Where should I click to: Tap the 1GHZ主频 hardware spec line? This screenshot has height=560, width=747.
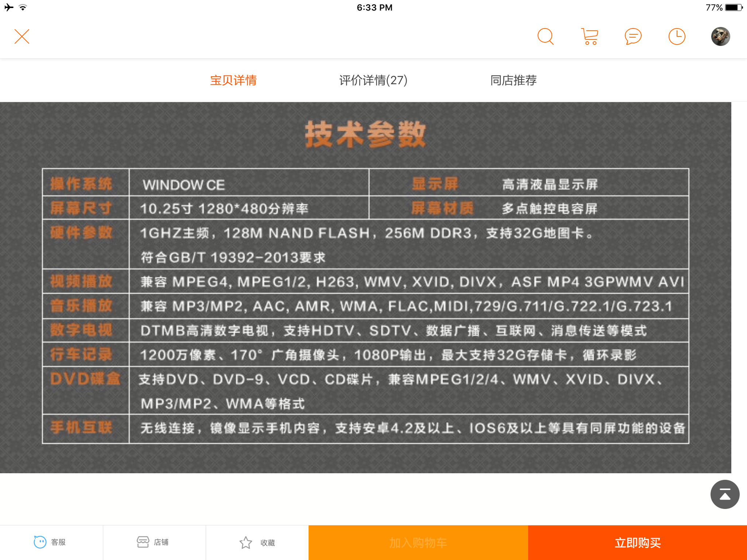coord(367,233)
